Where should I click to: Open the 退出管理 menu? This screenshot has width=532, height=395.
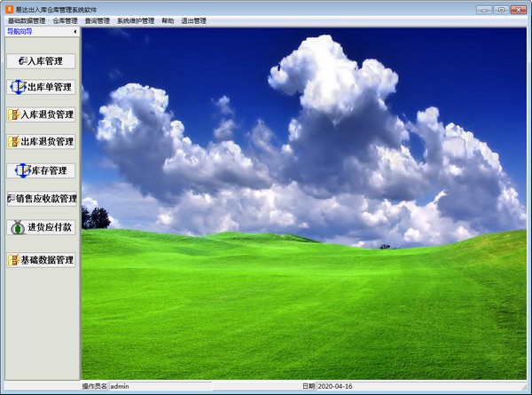193,21
